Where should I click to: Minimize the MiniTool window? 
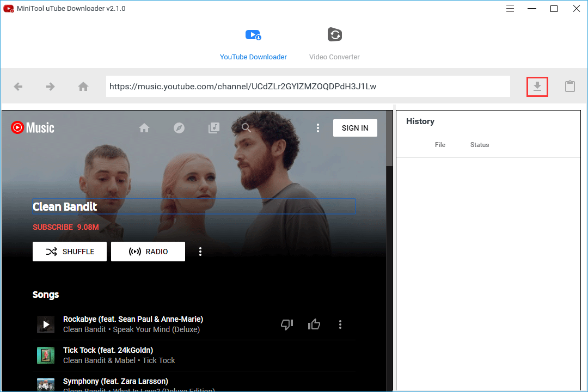tap(532, 9)
